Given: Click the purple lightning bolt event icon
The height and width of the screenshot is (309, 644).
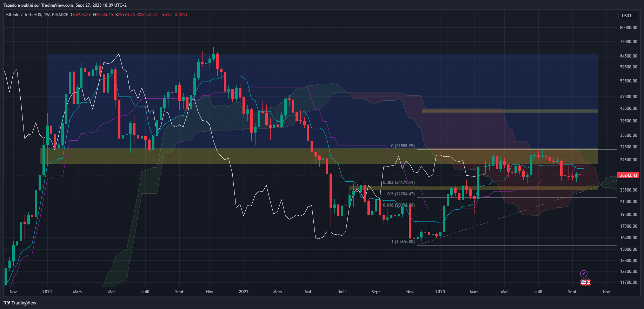Looking at the screenshot, I should 584,274.
